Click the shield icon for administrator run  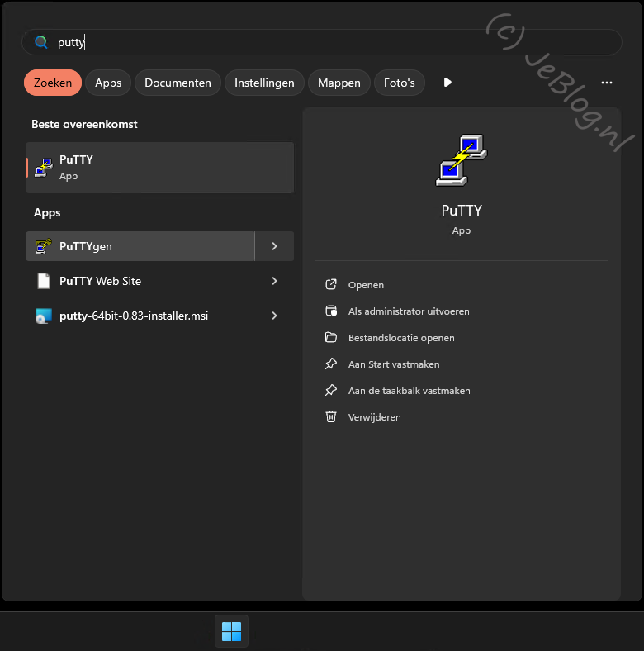[331, 311]
